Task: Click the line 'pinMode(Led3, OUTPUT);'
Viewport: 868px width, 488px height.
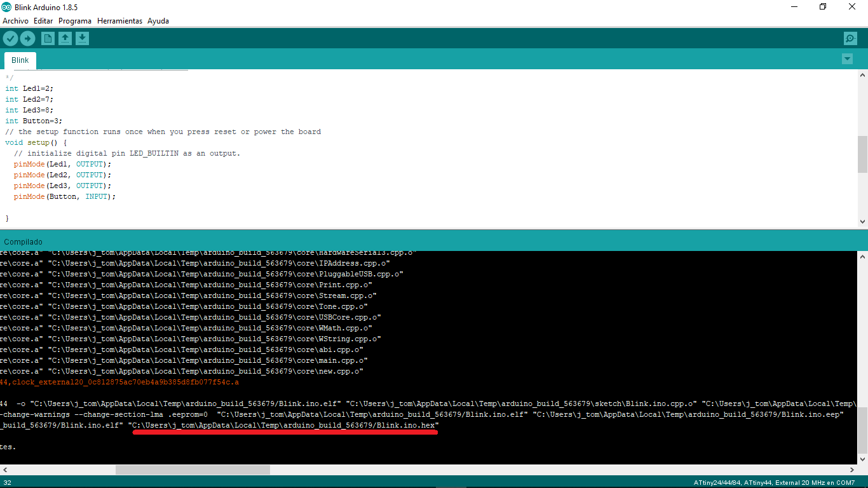Action: (62, 186)
